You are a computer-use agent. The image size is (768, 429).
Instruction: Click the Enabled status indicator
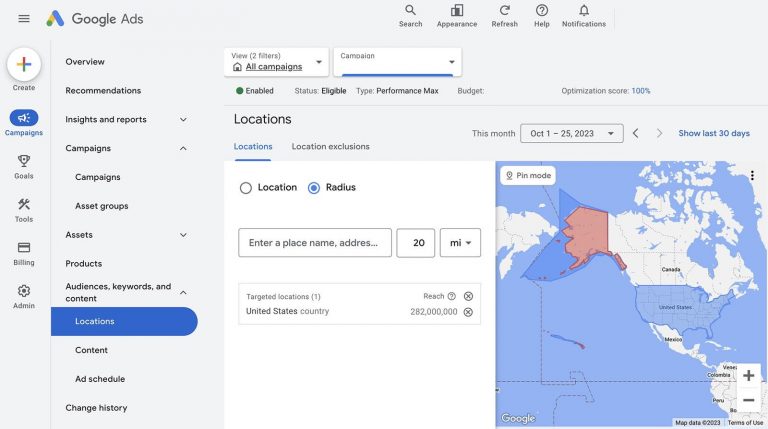tap(255, 91)
